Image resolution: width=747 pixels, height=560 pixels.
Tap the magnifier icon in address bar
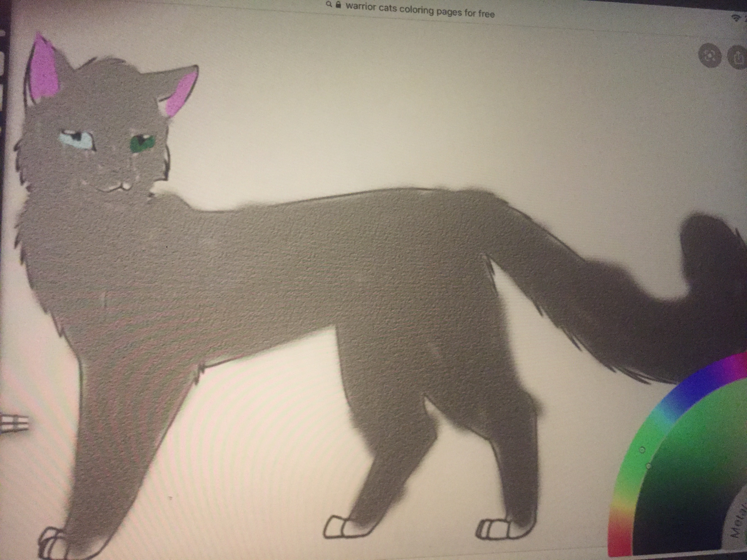[329, 4]
